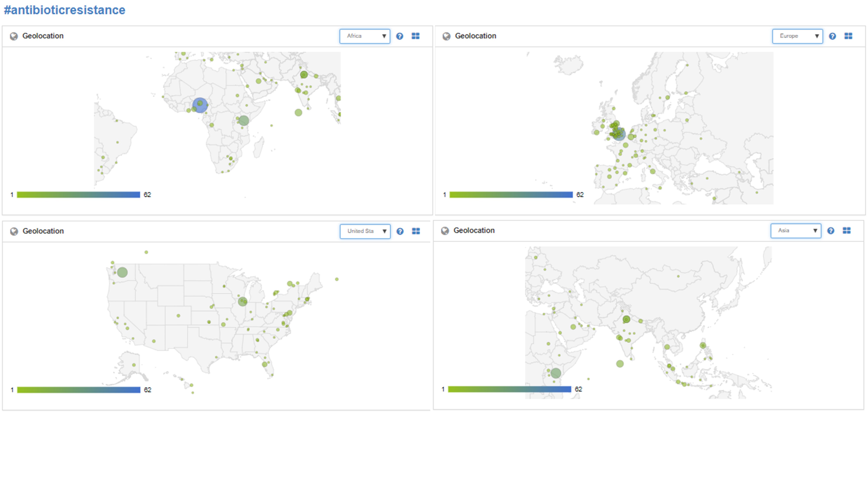
Task: Click the #antibioticresistance hashtag heading
Action: click(x=64, y=10)
